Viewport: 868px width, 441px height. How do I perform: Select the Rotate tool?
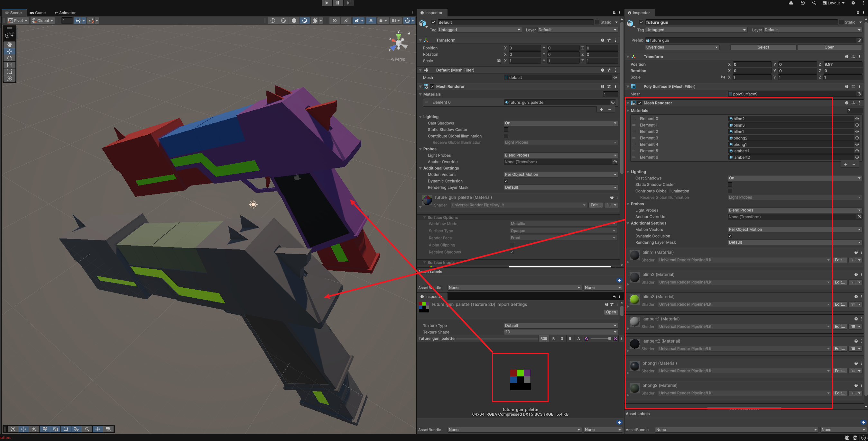[9, 58]
